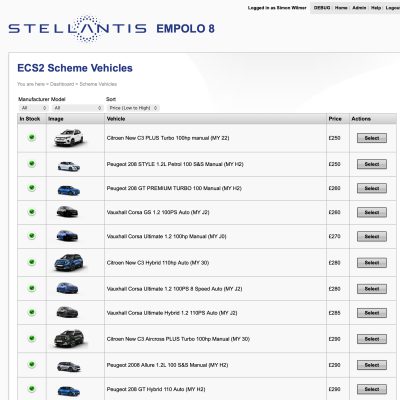
Task: Open the Help menu item
Action: pos(376,8)
